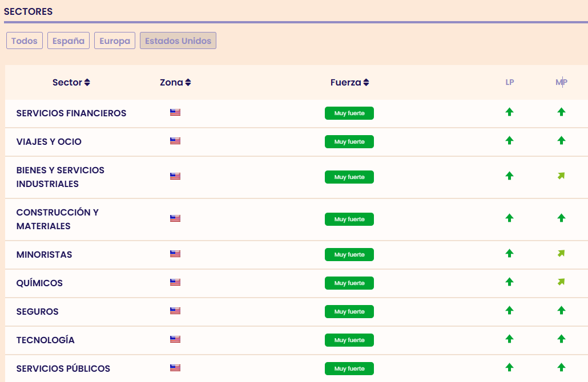Click the US flag icon for Servicios Financieros

click(175, 112)
